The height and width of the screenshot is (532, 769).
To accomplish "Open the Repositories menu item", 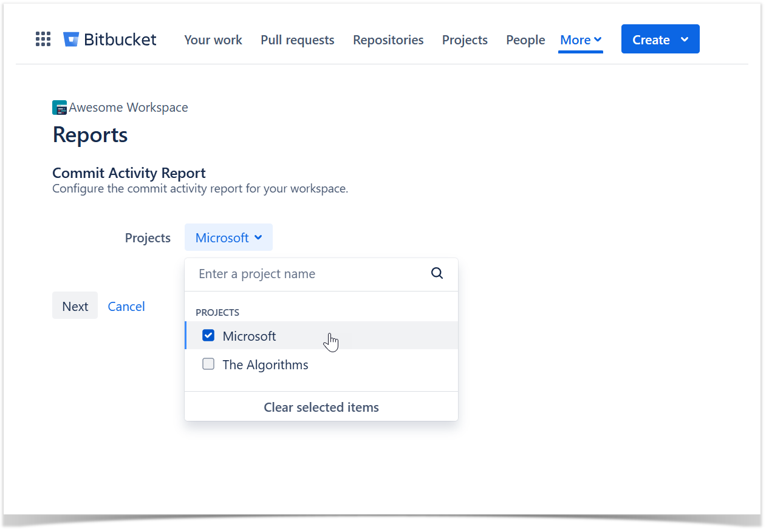I will (x=388, y=40).
